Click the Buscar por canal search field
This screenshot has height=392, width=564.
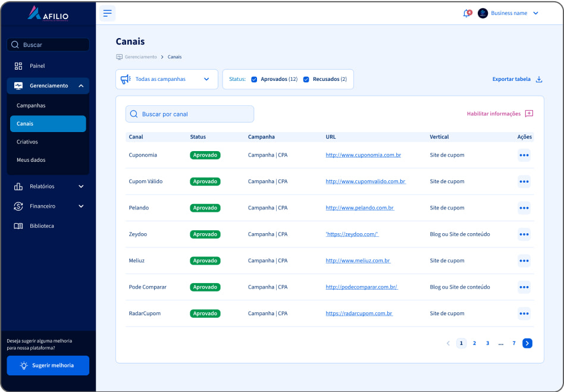coord(190,114)
